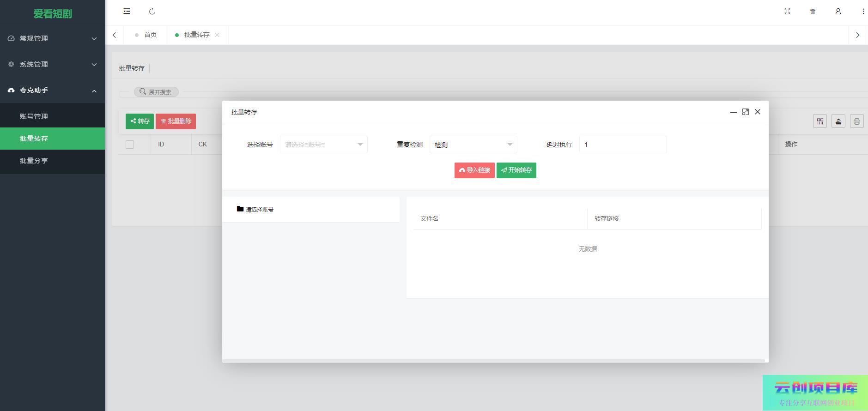Click the print icon in table toolbar

click(857, 121)
